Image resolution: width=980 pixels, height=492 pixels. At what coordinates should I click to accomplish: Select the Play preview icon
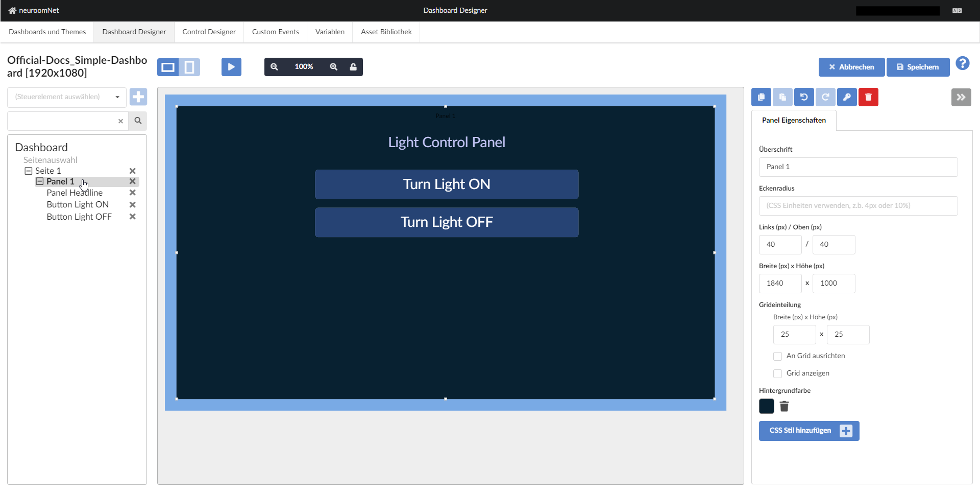point(231,66)
